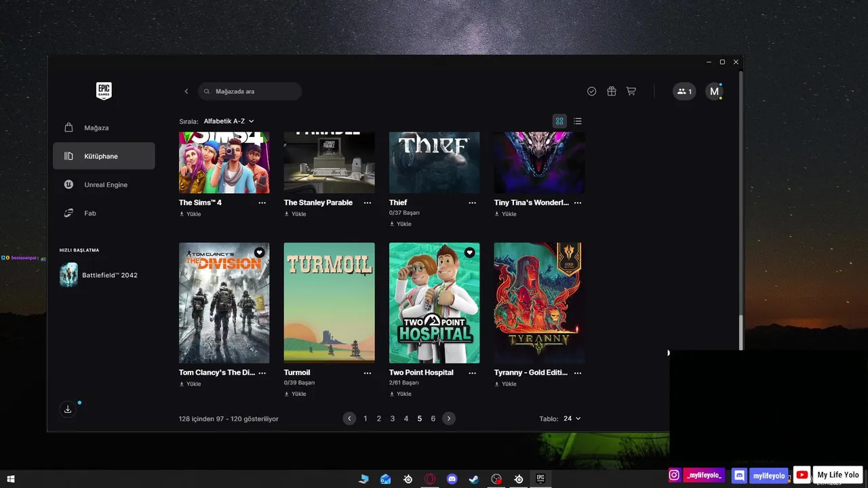Open Tom Clancy's The Division options menu
Screen dimensions: 868x488
point(262,373)
